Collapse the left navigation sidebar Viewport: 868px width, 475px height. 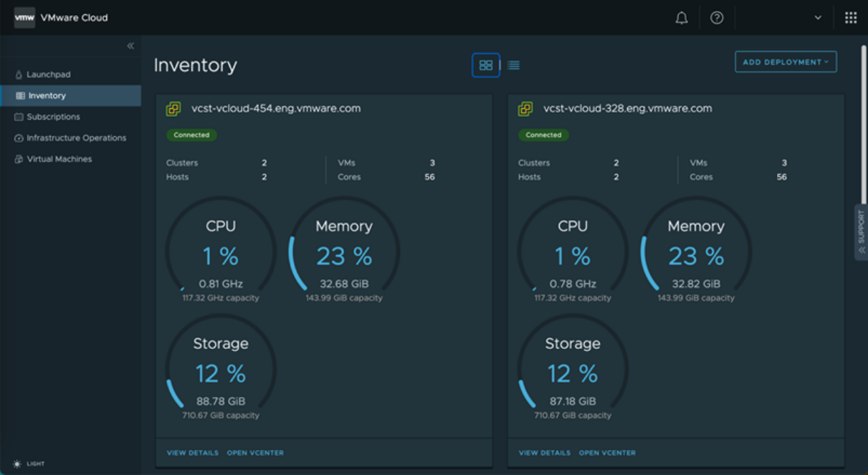(130, 46)
